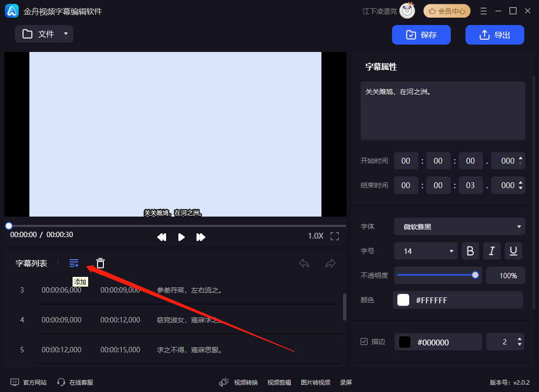Click end time seconds field 03
Image resolution: width=539 pixels, height=392 pixels.
pyautogui.click(x=470, y=185)
